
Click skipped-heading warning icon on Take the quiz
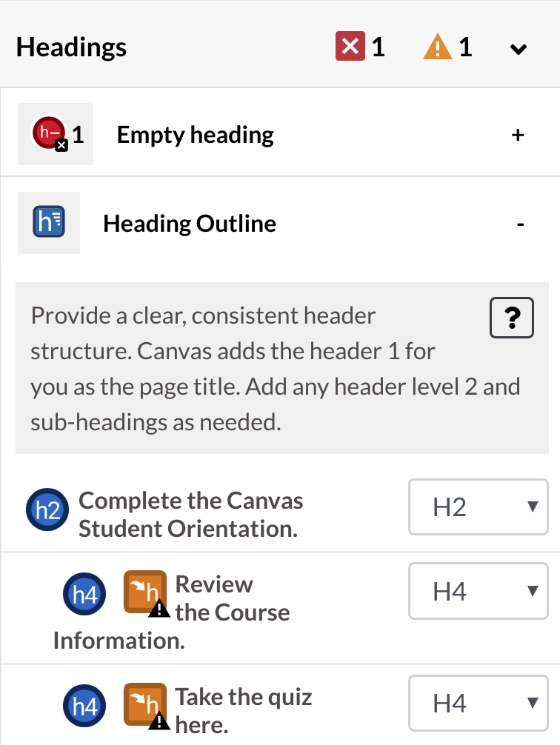coord(147,706)
